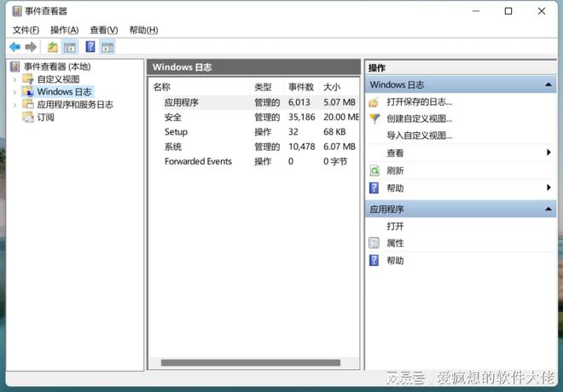Expand the Windows 日志 tree node
The width and height of the screenshot is (563, 392).
tap(15, 92)
